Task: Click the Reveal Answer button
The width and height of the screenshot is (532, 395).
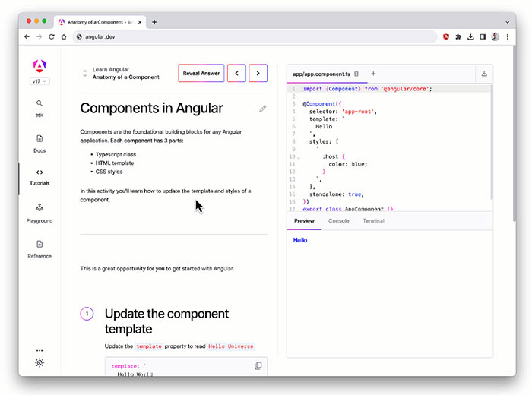Action: [x=201, y=73]
